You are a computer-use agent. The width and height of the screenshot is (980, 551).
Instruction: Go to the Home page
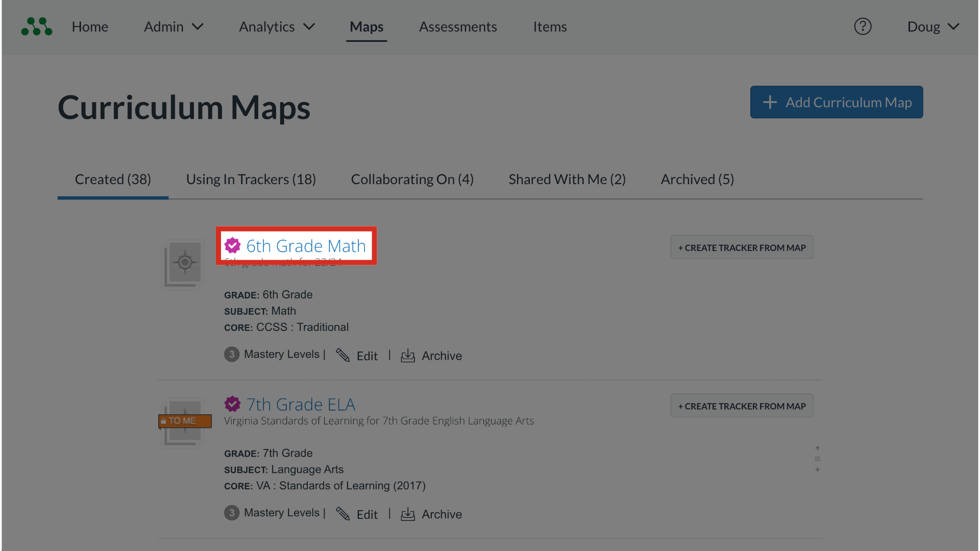pos(90,27)
